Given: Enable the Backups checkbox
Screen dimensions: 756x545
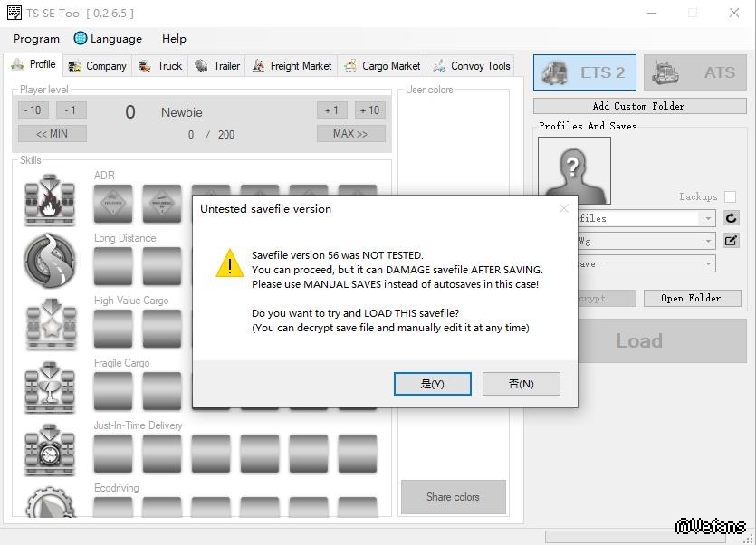Looking at the screenshot, I should 730,196.
